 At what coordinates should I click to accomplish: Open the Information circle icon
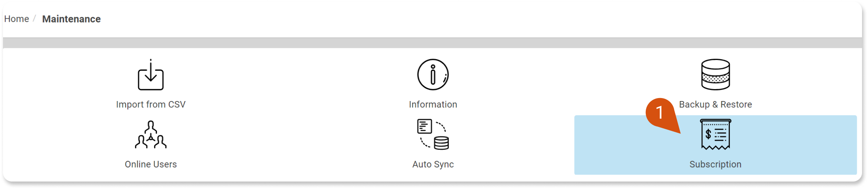[x=433, y=74]
